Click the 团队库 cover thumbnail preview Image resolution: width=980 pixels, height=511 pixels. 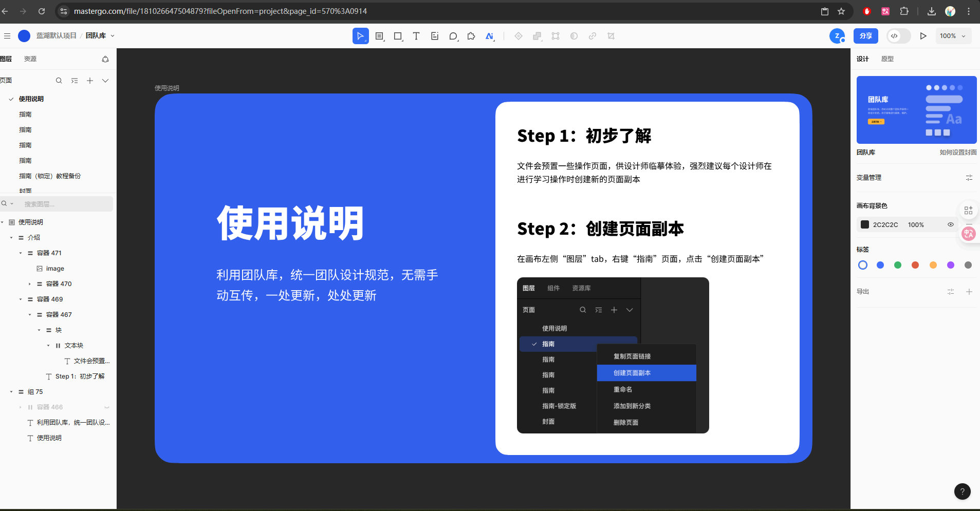pos(916,109)
